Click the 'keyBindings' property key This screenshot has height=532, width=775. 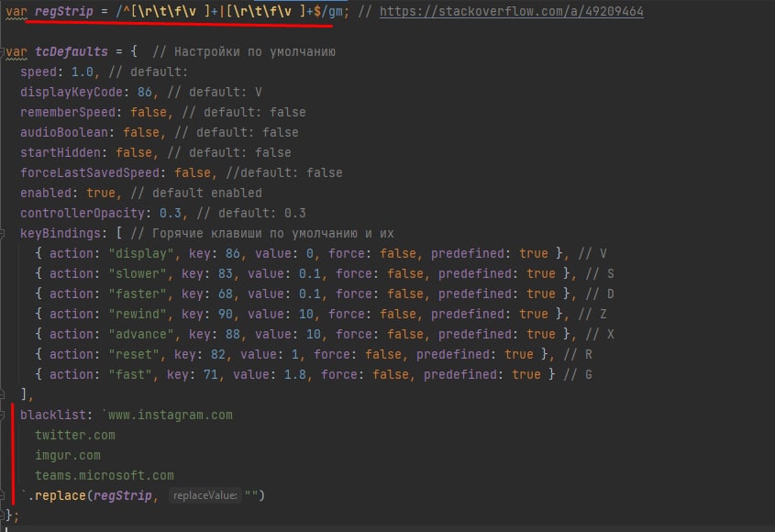click(61, 233)
